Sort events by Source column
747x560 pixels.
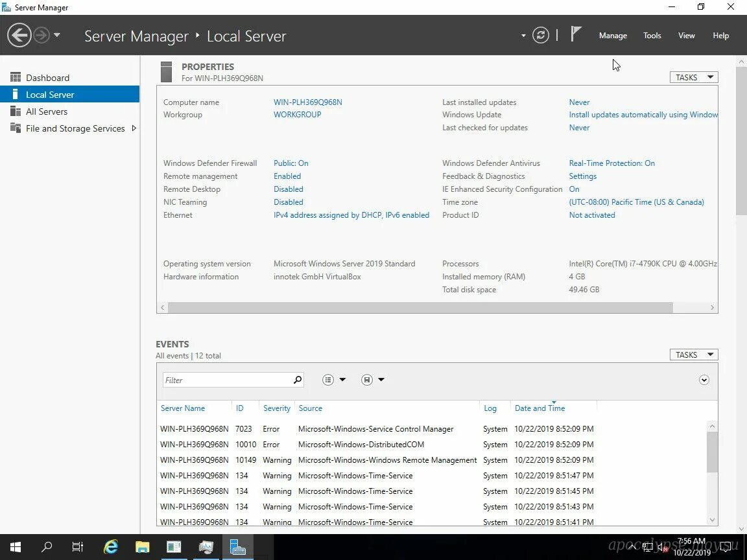pyautogui.click(x=310, y=408)
